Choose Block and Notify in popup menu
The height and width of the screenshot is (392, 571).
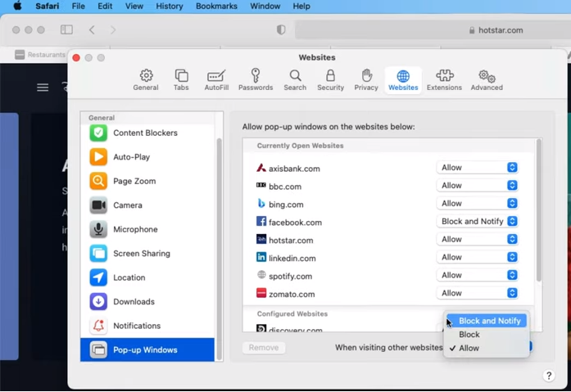[x=487, y=321]
